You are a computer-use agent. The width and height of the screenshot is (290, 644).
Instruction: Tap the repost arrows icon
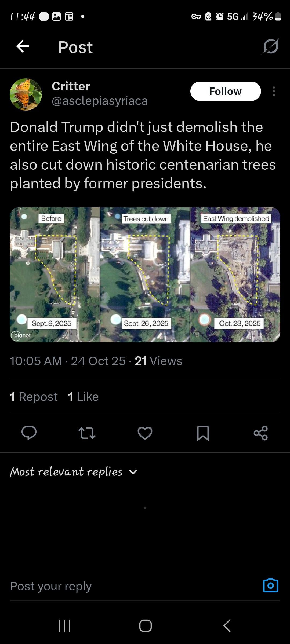87,433
